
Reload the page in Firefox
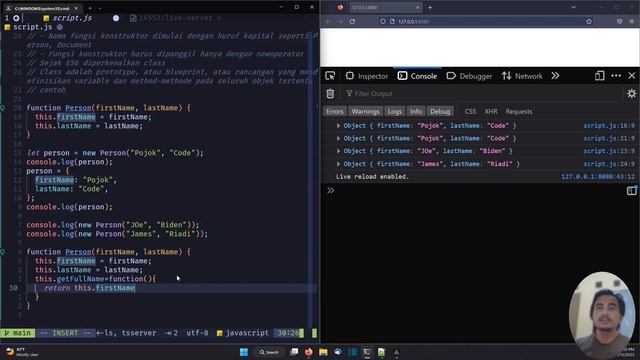[x=352, y=21]
